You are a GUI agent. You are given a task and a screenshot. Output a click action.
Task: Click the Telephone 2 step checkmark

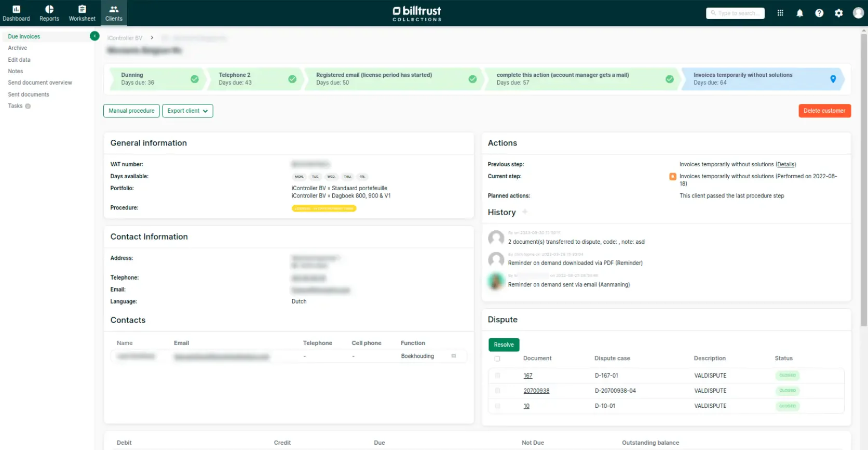292,79
